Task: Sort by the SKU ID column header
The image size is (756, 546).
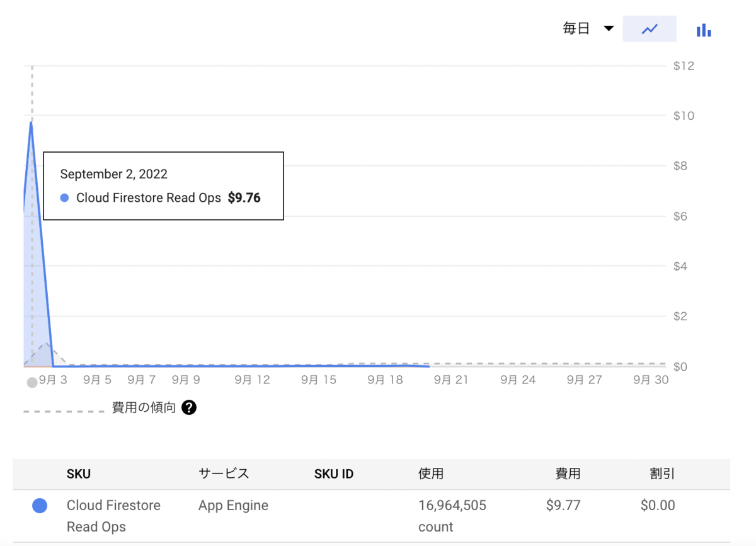Action: [x=334, y=473]
